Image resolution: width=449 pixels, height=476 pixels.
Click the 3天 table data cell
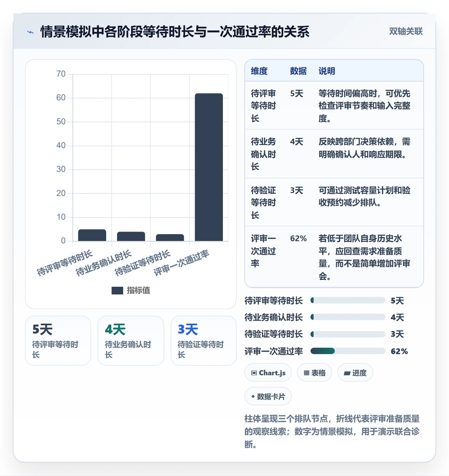[x=297, y=191]
